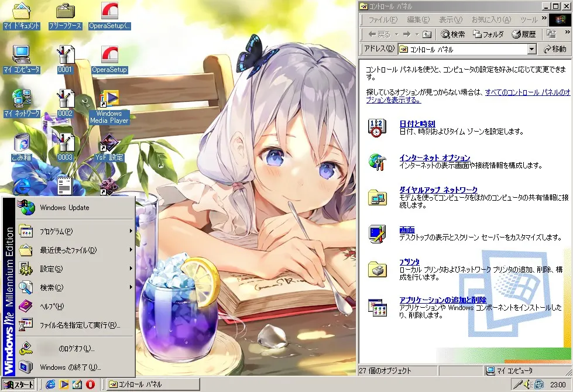Open Dial-Up Networking link

tap(438, 190)
